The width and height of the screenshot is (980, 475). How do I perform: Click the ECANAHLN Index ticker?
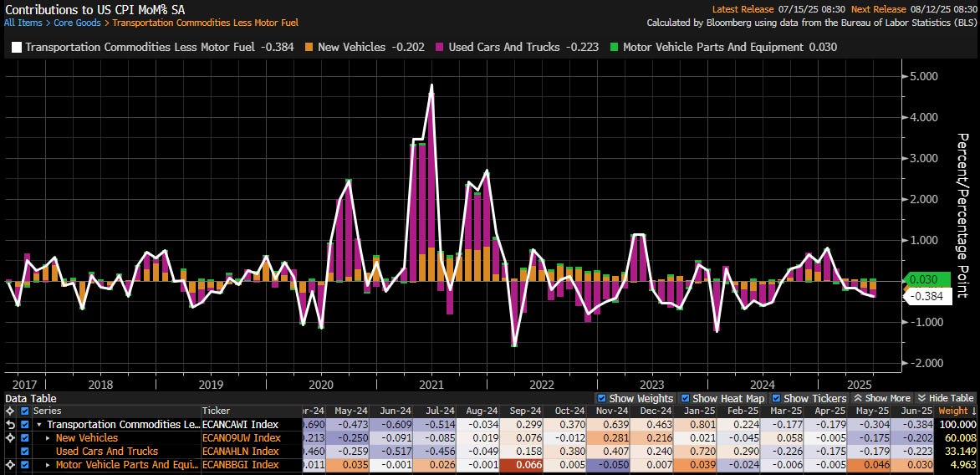tap(242, 452)
